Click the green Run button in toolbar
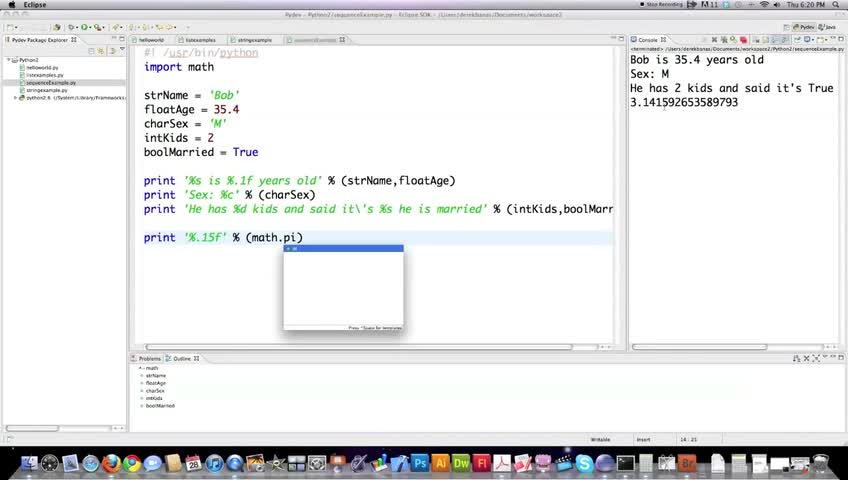The height and width of the screenshot is (480, 848). pyautogui.click(x=84, y=27)
